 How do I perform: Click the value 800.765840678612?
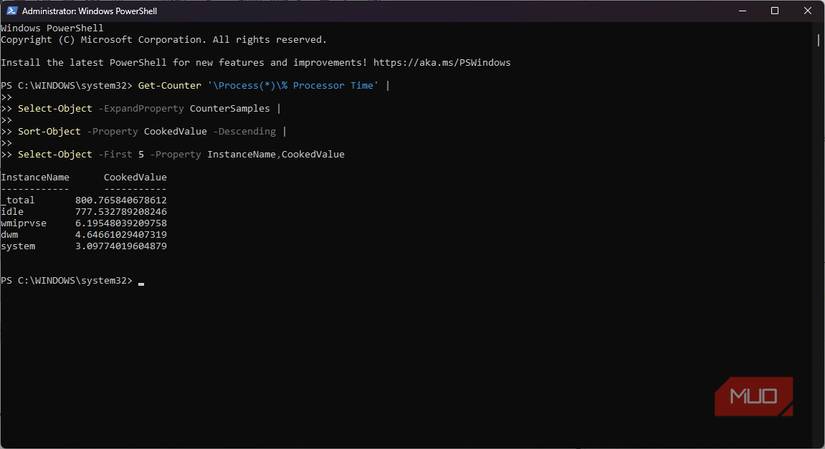tap(121, 201)
